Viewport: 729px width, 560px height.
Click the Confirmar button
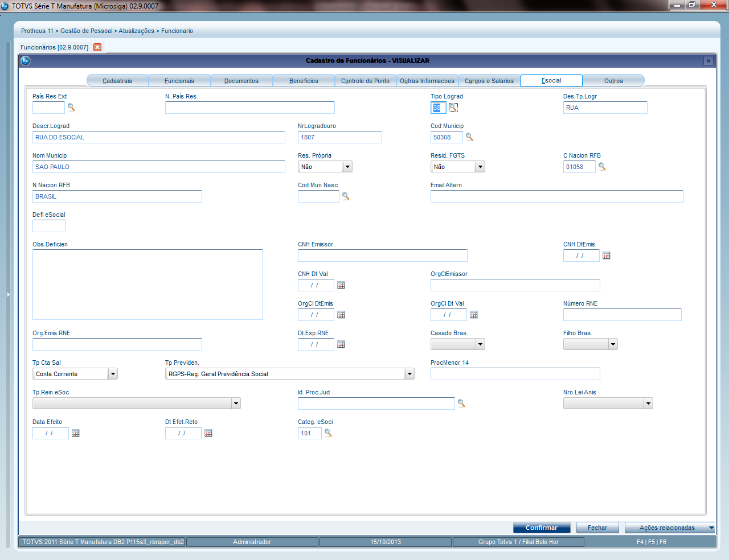click(x=542, y=528)
